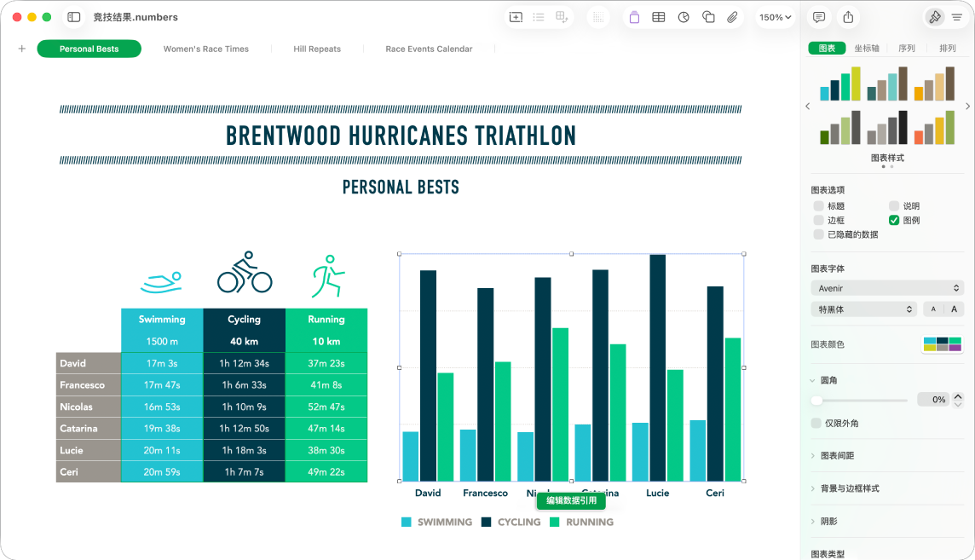This screenshot has height=560, width=975.
Task: Choose the first teal-yellow chart style thumbnail
Action: 840,84
